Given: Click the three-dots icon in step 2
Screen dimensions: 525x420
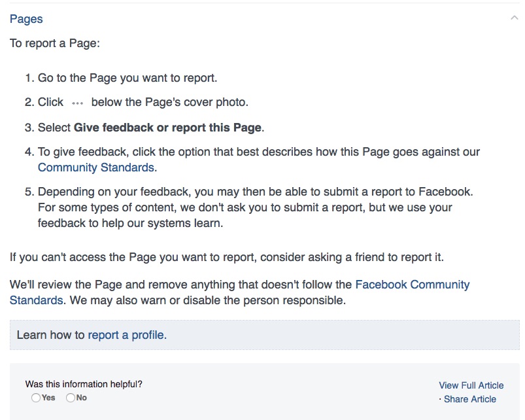Looking at the screenshot, I should (x=77, y=103).
